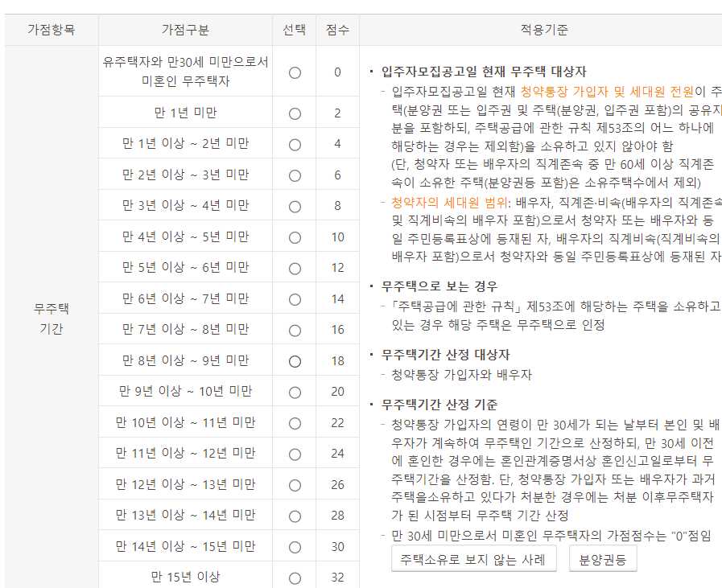The width and height of the screenshot is (722, 588).
Task: Select radio for 만 1년 미만
Action: (295, 113)
